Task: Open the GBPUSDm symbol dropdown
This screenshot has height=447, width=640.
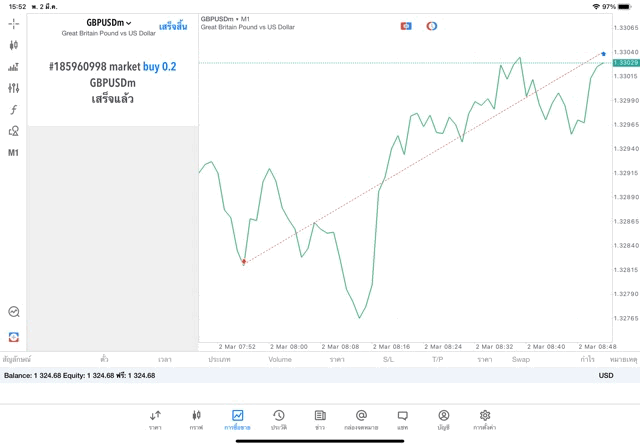Action: coord(109,23)
